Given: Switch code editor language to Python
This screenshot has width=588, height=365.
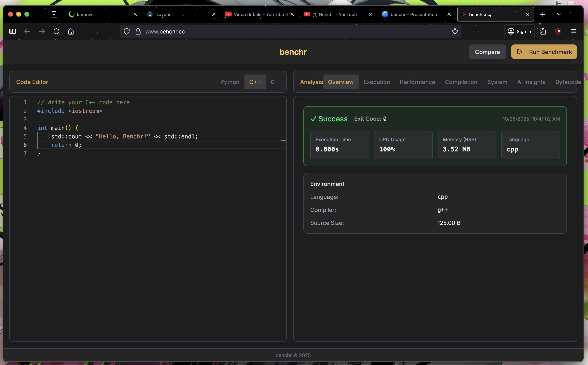Looking at the screenshot, I should tap(230, 82).
